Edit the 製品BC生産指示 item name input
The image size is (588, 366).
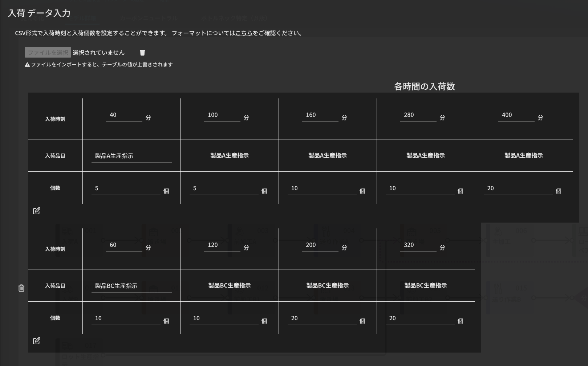click(x=131, y=286)
